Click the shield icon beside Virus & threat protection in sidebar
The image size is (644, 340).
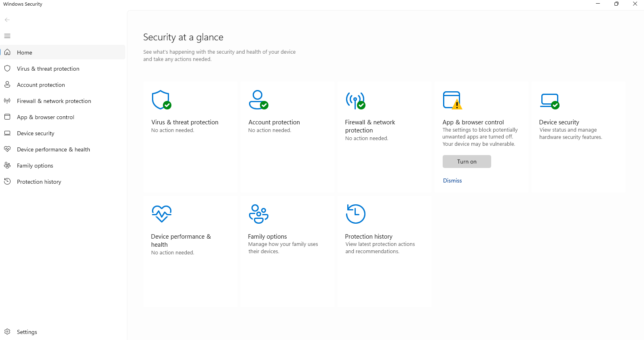coord(7,68)
